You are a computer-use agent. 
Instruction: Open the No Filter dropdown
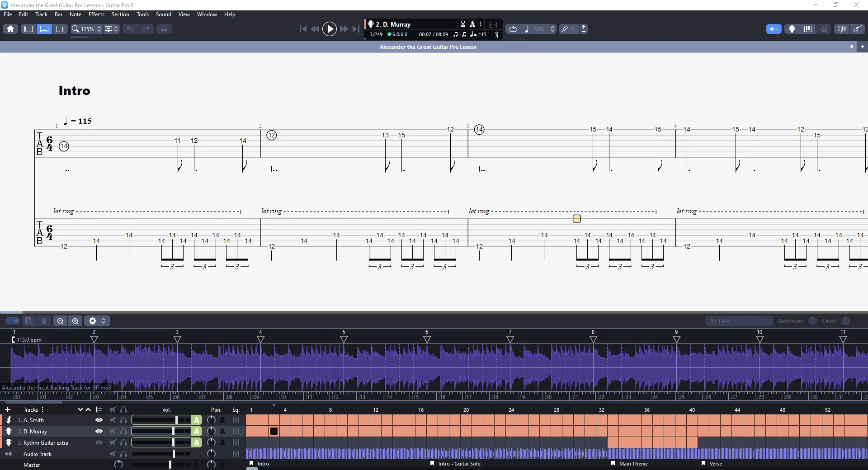pos(739,321)
